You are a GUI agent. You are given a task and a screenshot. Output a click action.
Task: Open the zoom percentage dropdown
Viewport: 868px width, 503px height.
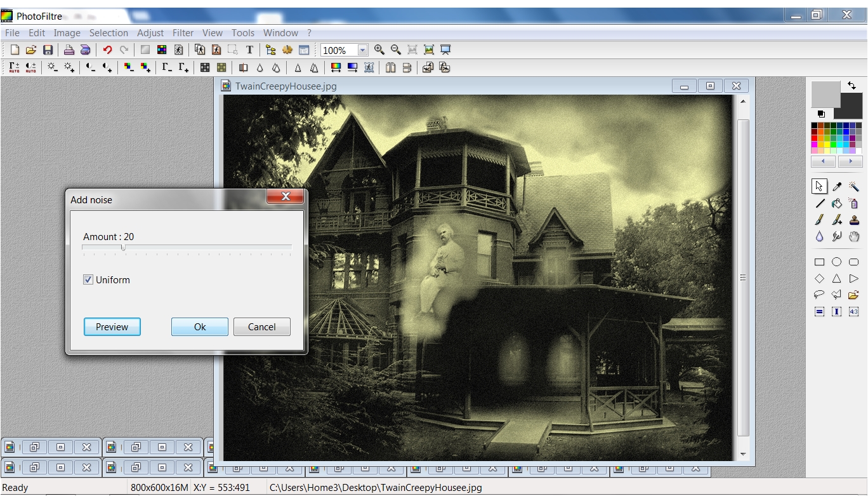[x=363, y=50]
